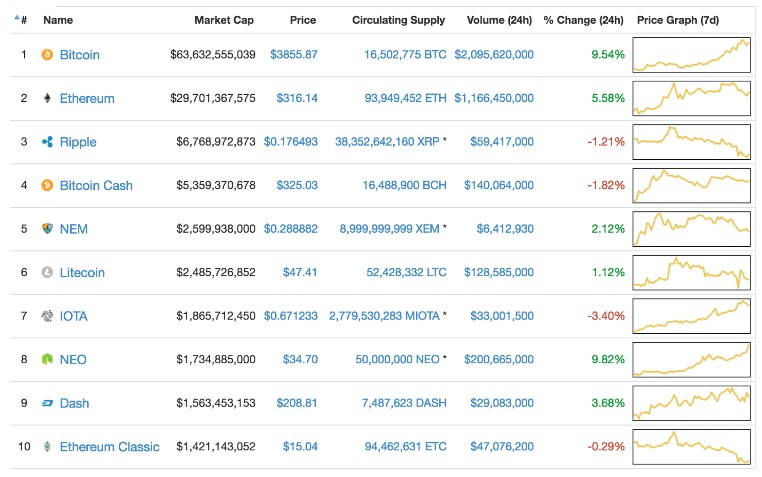Click Ethereum price $316.14
The width and height of the screenshot is (762, 477).
[x=297, y=98]
